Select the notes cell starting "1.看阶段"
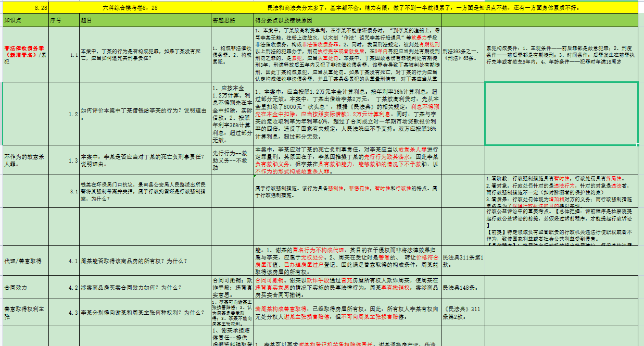644x346 pixels. 561,191
